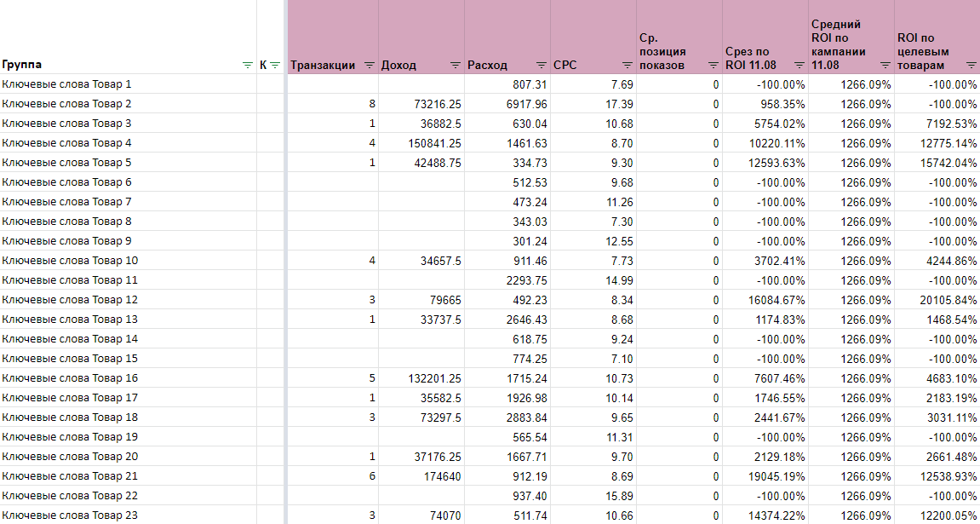Select cell Ключевые слова Товар 11
The image size is (980, 524).
pos(128,280)
